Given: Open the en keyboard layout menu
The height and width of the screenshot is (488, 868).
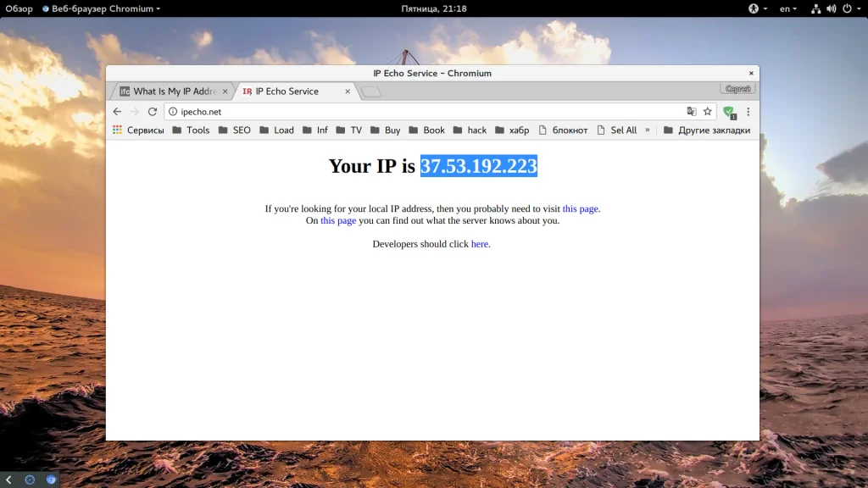Looking at the screenshot, I should tap(787, 8).
